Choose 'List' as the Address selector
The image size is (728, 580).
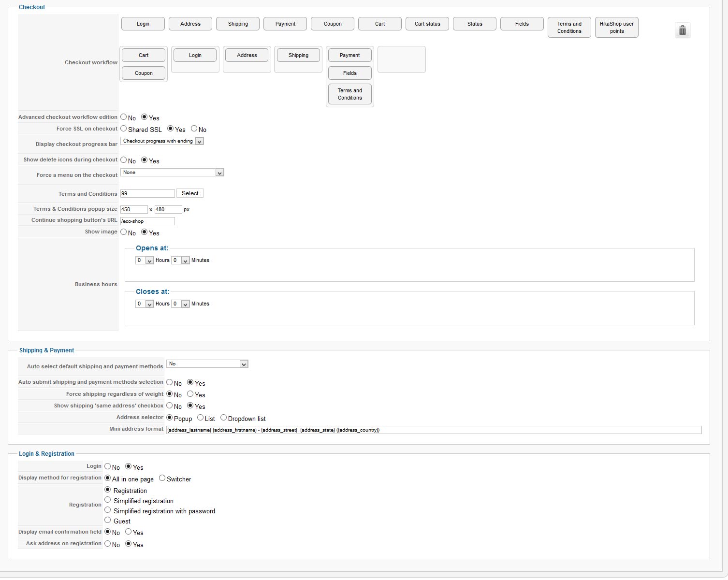201,418
